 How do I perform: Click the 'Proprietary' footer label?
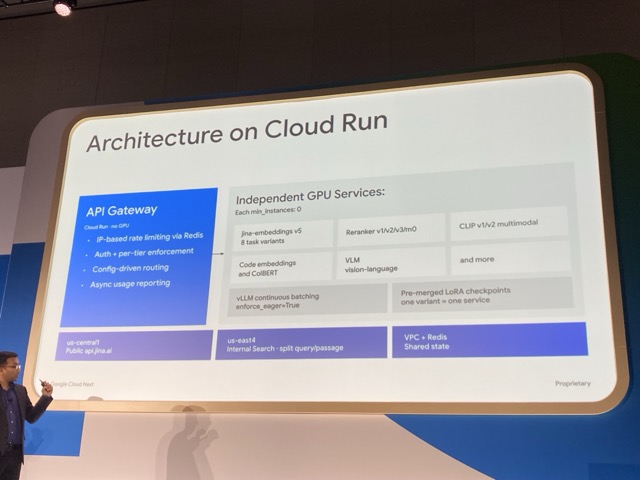[573, 383]
